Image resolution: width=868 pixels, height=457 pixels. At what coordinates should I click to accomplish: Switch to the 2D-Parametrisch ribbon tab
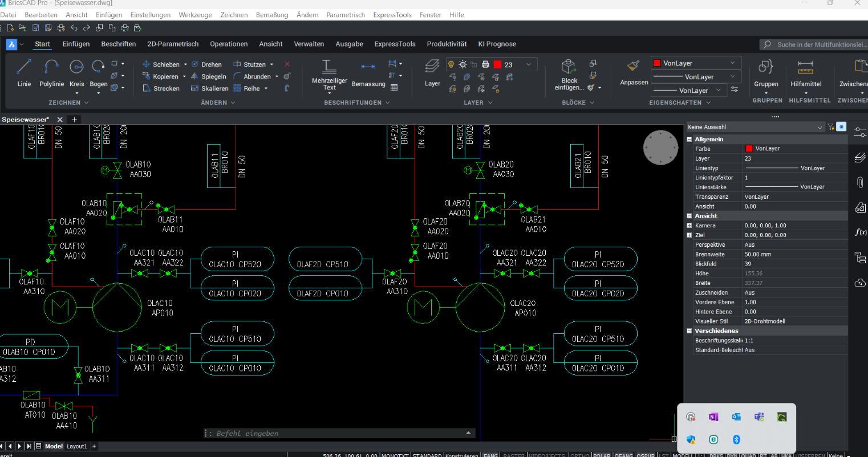point(173,44)
